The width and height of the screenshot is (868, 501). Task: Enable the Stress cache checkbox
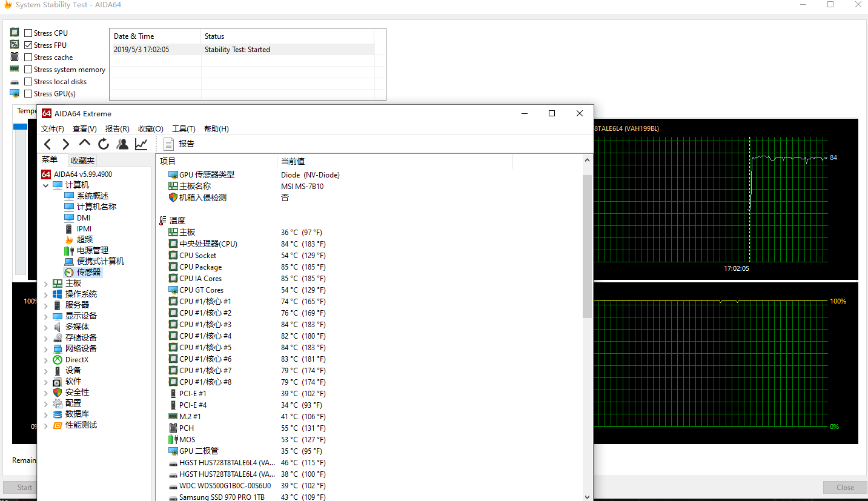[x=28, y=57]
